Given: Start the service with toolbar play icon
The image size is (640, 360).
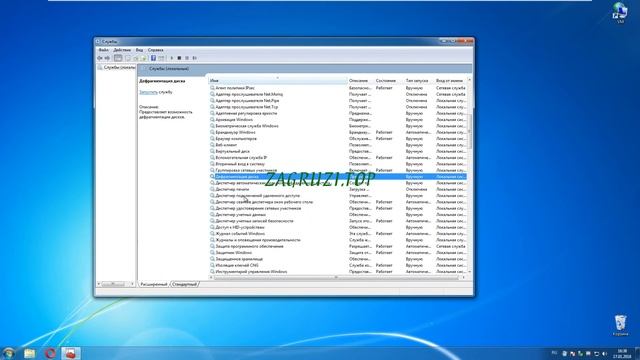Looking at the screenshot, I should (172, 58).
